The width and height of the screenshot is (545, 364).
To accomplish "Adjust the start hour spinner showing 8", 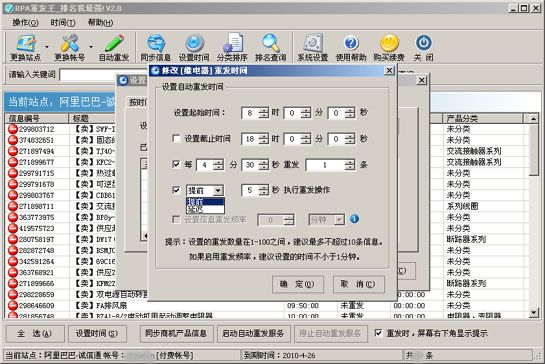I will tap(264, 113).
